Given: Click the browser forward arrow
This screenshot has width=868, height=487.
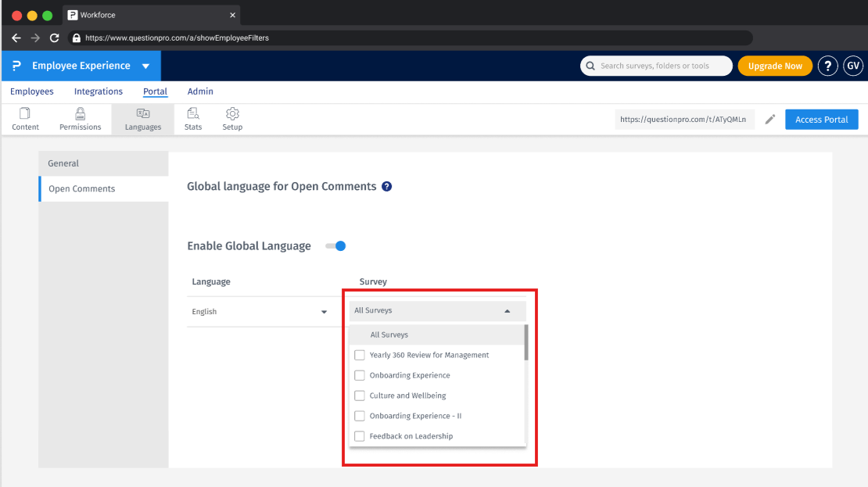Looking at the screenshot, I should click(x=35, y=38).
